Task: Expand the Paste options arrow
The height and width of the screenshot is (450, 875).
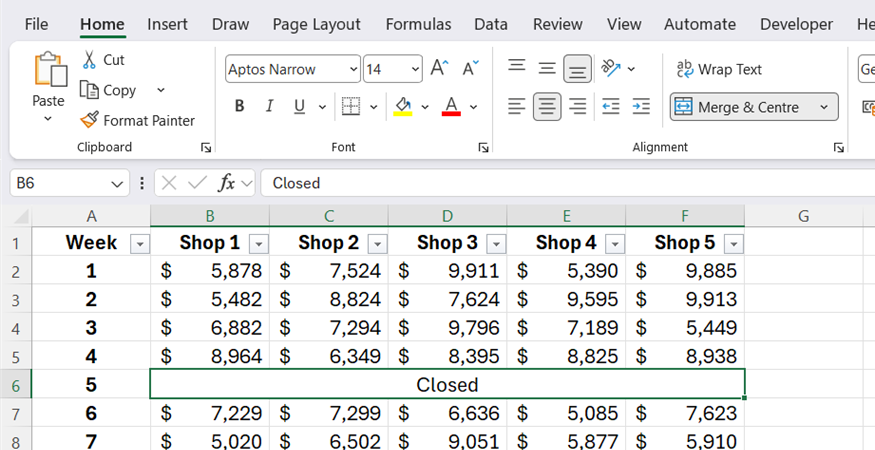Action: (x=48, y=118)
